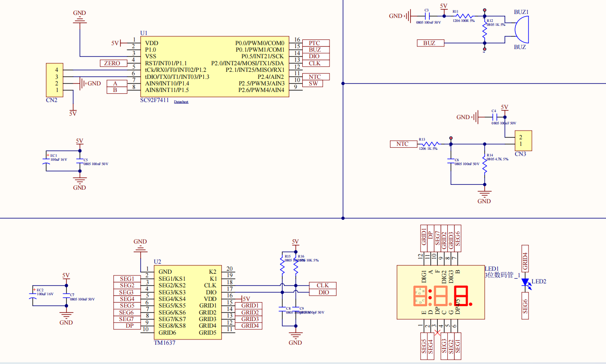The width and height of the screenshot is (606, 364).
Task: Select the GRID1 port at U2 pin 15
Action: [x=249, y=306]
